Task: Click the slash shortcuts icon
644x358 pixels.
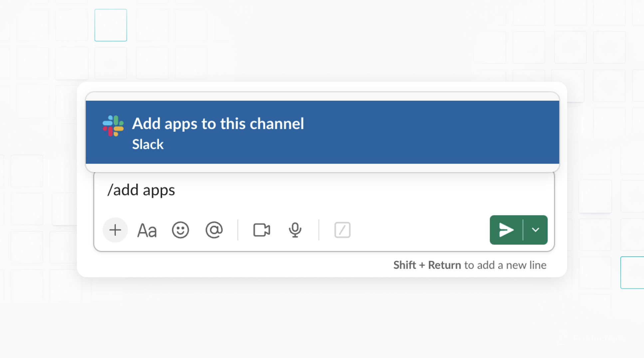Action: (342, 230)
